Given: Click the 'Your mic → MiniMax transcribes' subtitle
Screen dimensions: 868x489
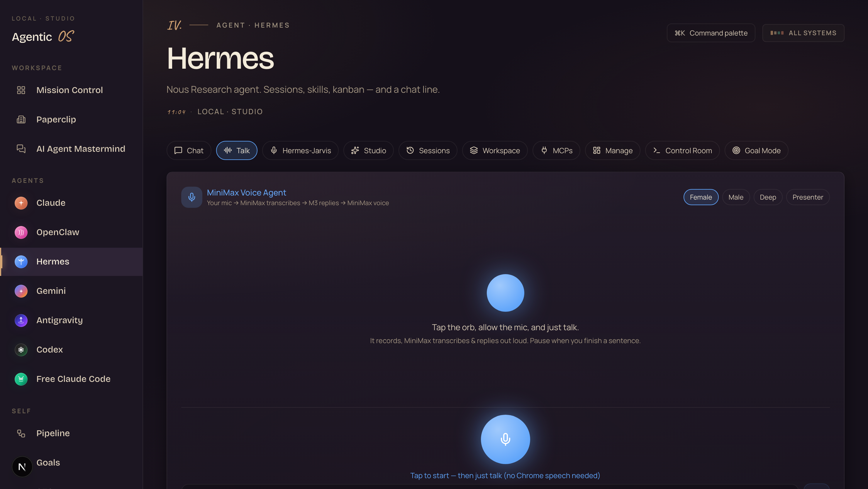Looking at the screenshot, I should point(298,203).
